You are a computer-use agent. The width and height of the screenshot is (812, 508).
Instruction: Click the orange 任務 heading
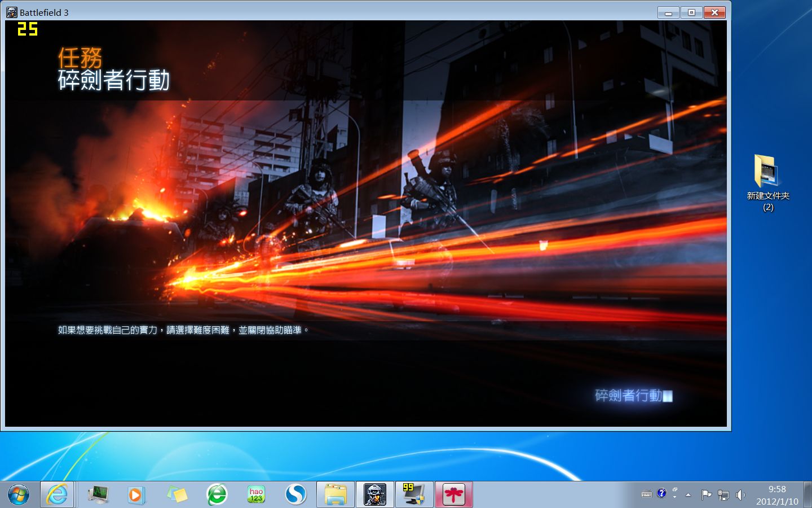[80, 58]
